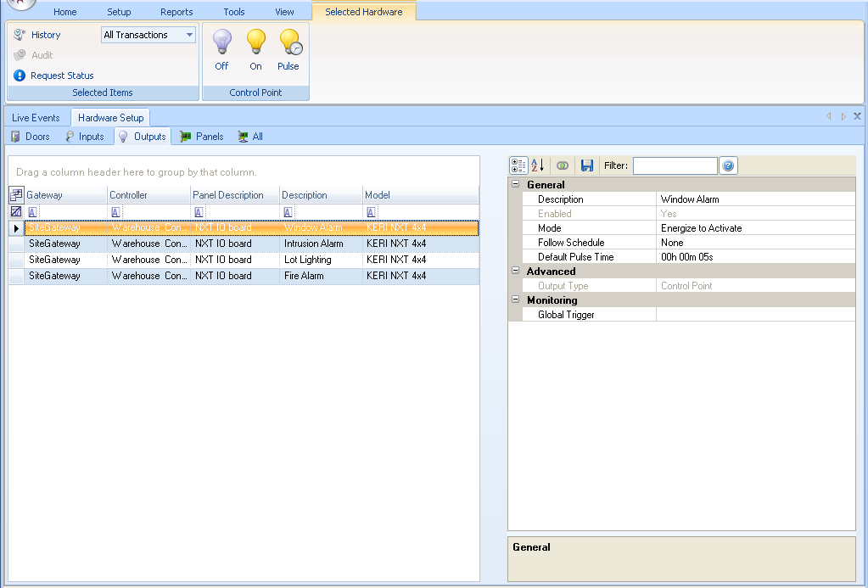This screenshot has width=868, height=588.
Task: Turn the control point On
Action: 255,49
